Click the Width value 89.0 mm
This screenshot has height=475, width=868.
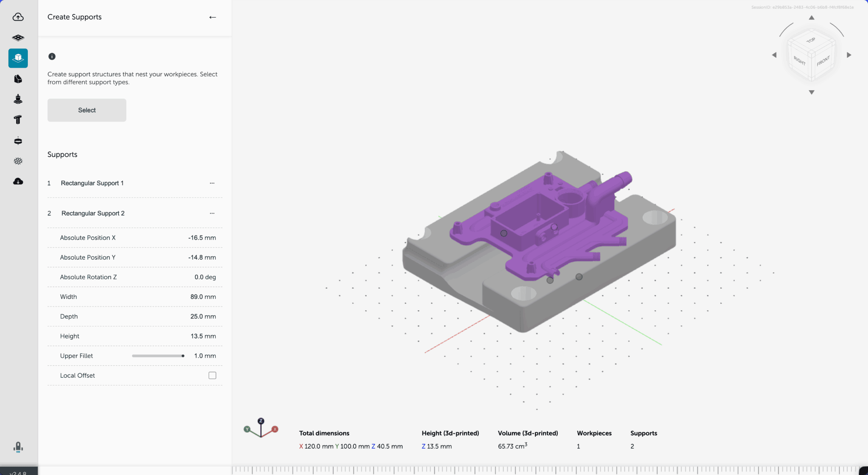click(x=203, y=297)
